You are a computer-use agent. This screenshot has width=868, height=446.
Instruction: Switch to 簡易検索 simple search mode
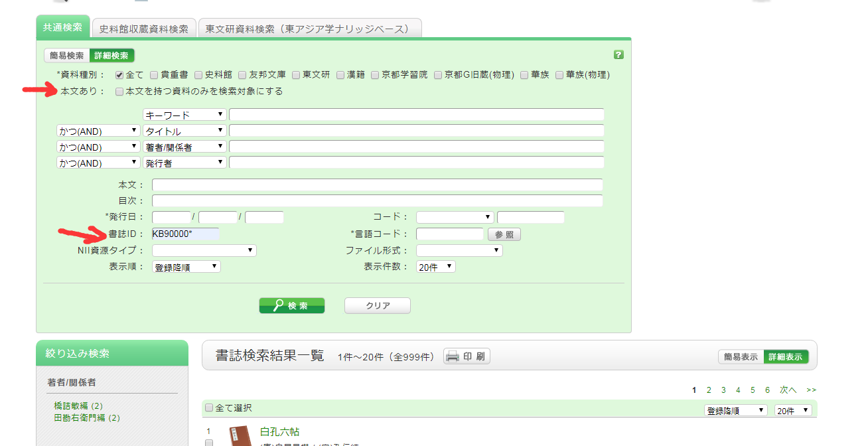click(x=67, y=56)
